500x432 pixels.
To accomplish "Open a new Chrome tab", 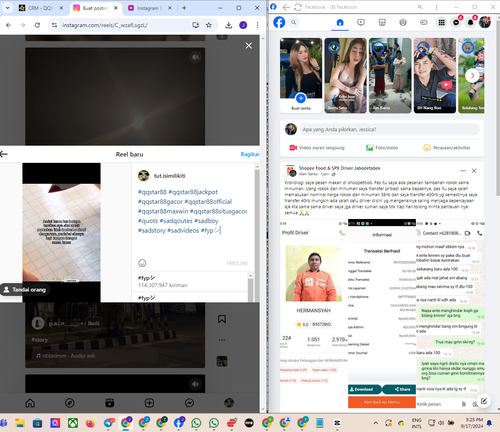I will [184, 8].
